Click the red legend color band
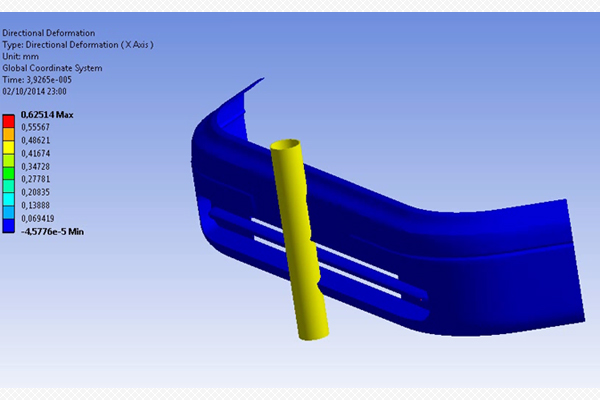Viewport: 600px width, 400px height. [x=10, y=121]
